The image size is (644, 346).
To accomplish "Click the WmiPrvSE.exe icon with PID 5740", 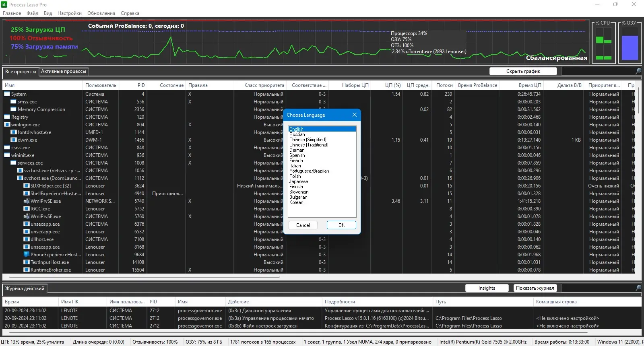I will (x=26, y=201).
